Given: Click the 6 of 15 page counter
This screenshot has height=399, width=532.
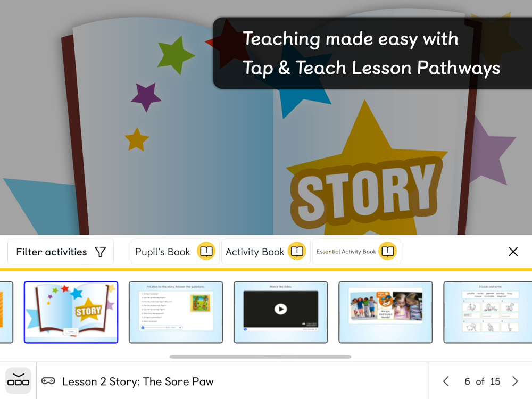Looking at the screenshot, I should pos(482,381).
